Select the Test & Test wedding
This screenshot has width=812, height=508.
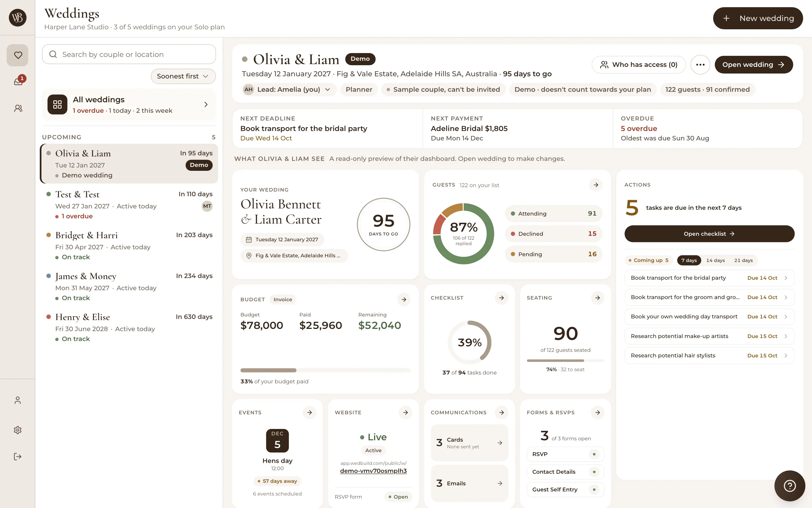tap(129, 205)
